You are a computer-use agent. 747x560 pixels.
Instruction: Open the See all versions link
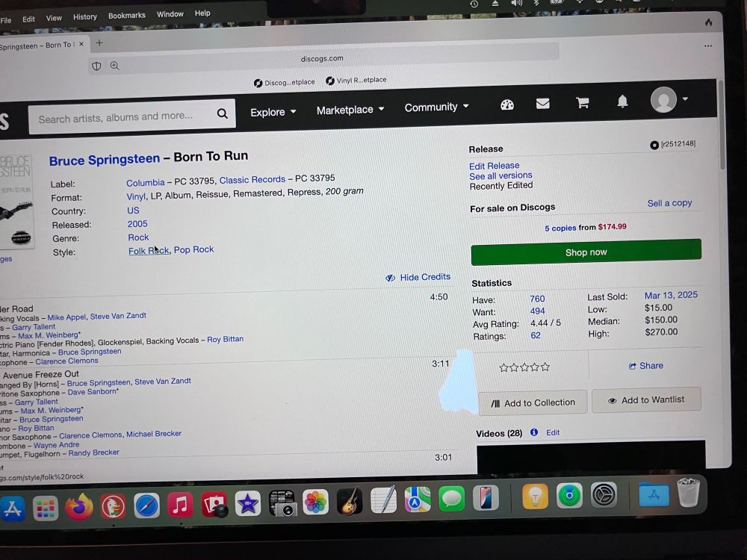coord(500,175)
